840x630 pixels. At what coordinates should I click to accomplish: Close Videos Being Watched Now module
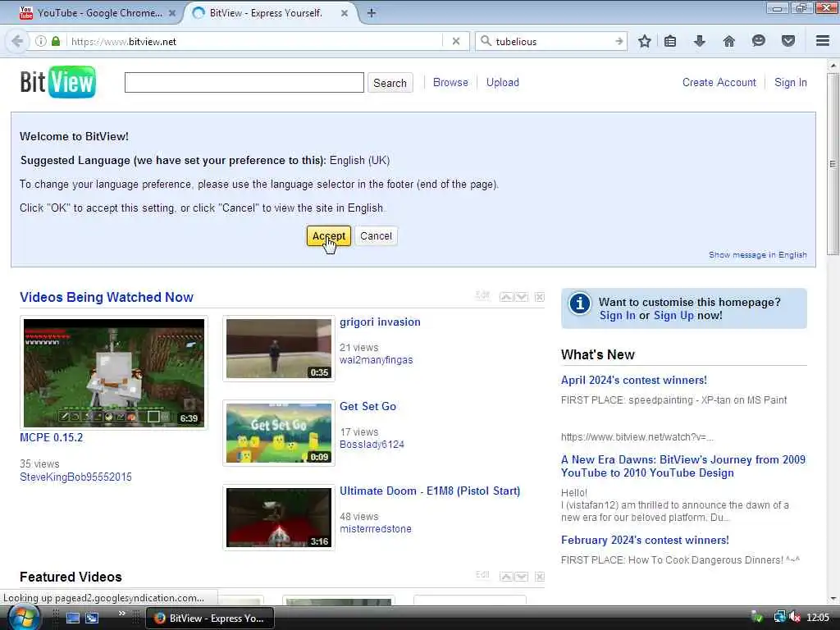tap(540, 297)
